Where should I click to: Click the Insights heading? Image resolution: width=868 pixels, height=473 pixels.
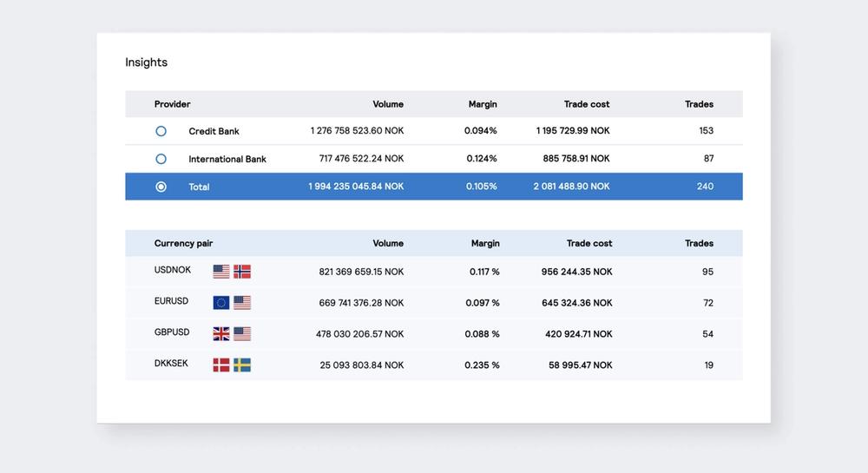pyautogui.click(x=146, y=62)
